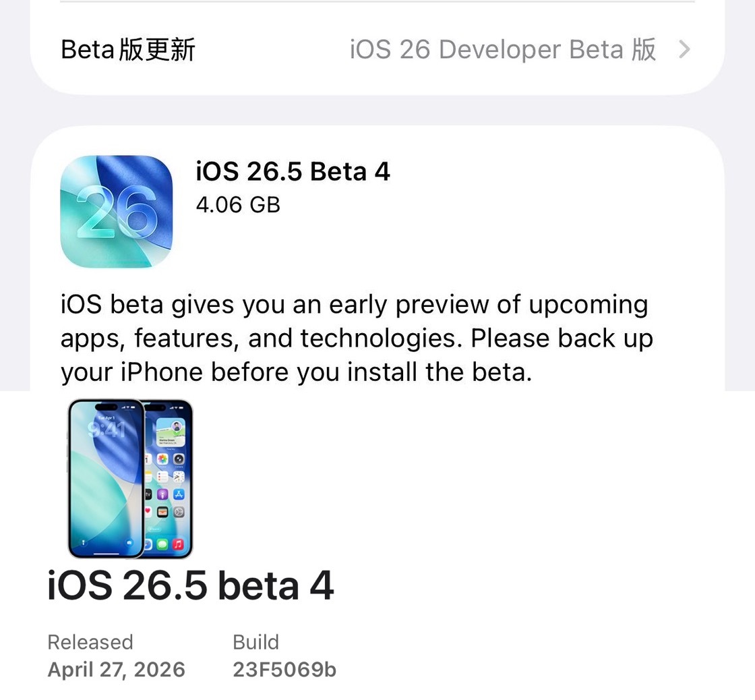Select the iOS 26 Developer Beta 版 label
This screenshot has height=700, width=755.
(502, 49)
